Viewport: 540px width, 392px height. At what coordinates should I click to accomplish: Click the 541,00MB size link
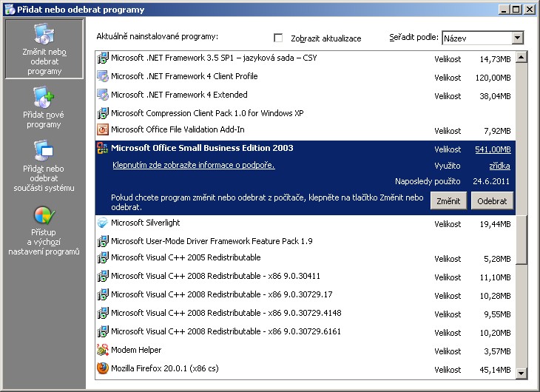493,149
